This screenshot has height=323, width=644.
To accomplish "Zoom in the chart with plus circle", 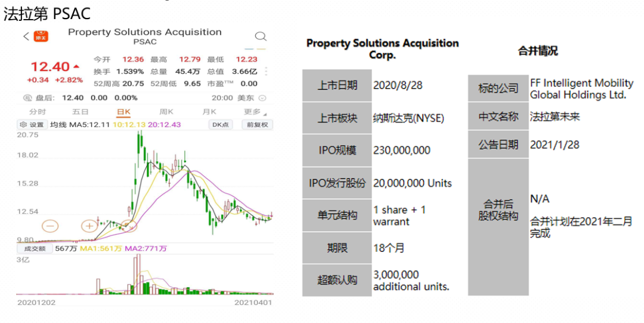I will [x=89, y=226].
